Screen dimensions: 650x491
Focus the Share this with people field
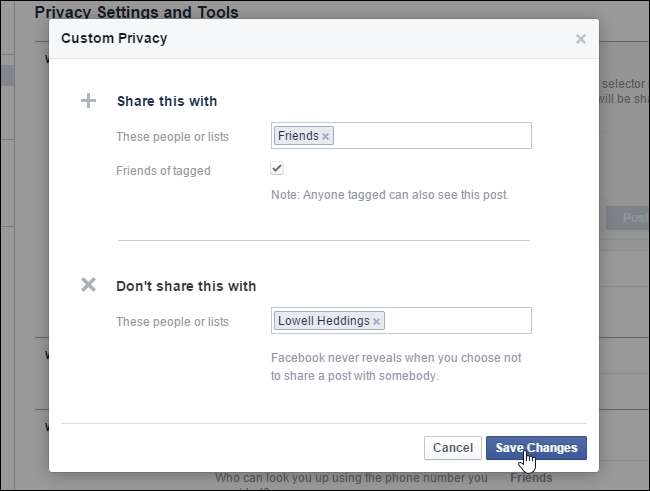(x=430, y=136)
